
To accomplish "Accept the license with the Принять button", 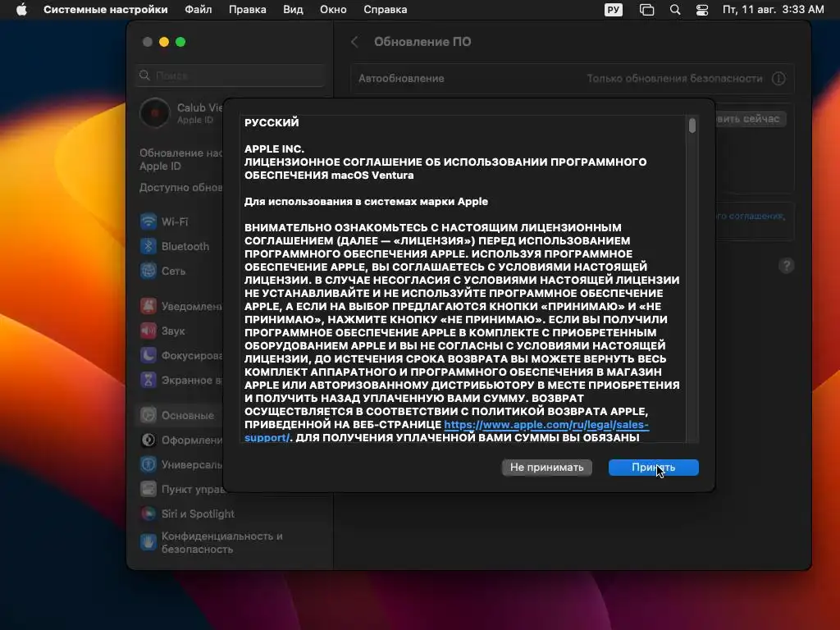I will pos(653,467).
